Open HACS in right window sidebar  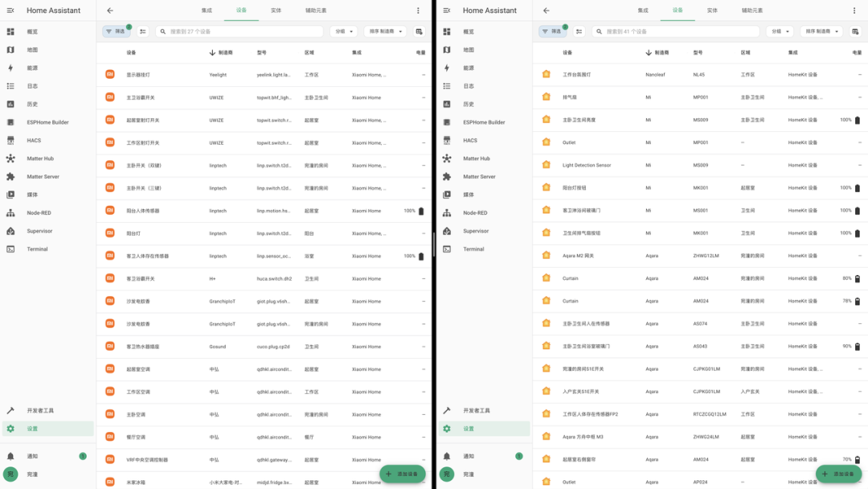pos(484,141)
